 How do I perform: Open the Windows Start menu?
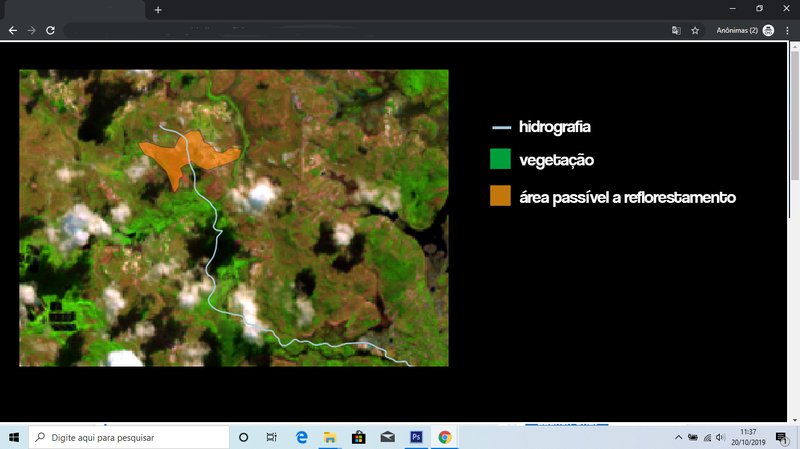click(x=14, y=437)
